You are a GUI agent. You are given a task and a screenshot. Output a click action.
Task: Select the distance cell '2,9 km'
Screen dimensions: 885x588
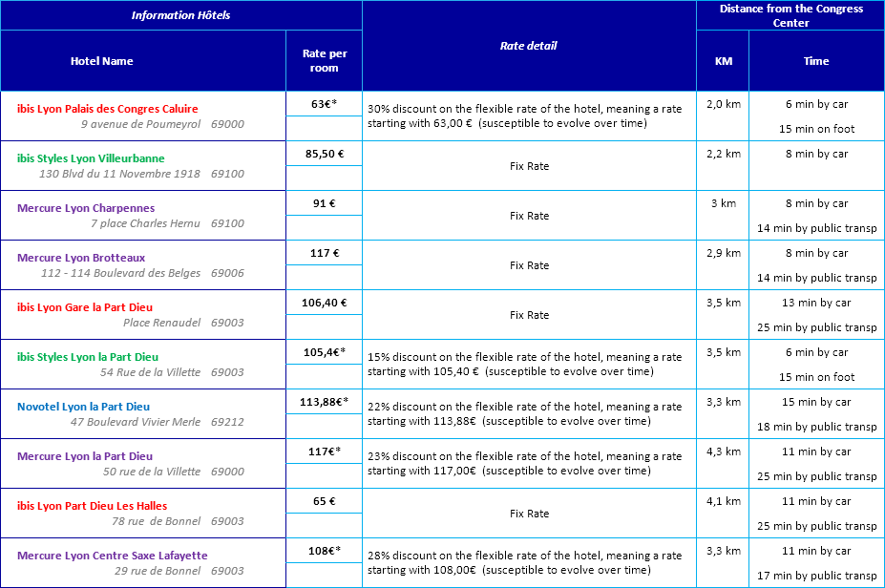click(x=724, y=253)
